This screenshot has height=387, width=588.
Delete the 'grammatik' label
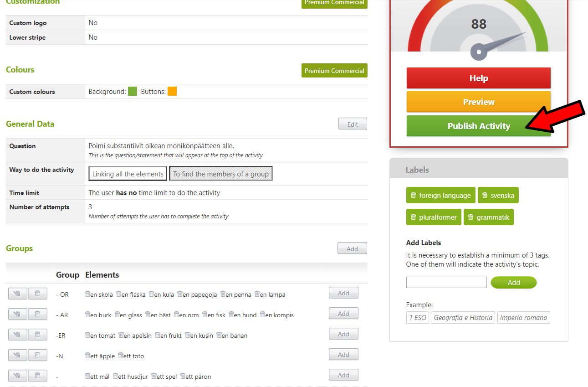[470, 217]
